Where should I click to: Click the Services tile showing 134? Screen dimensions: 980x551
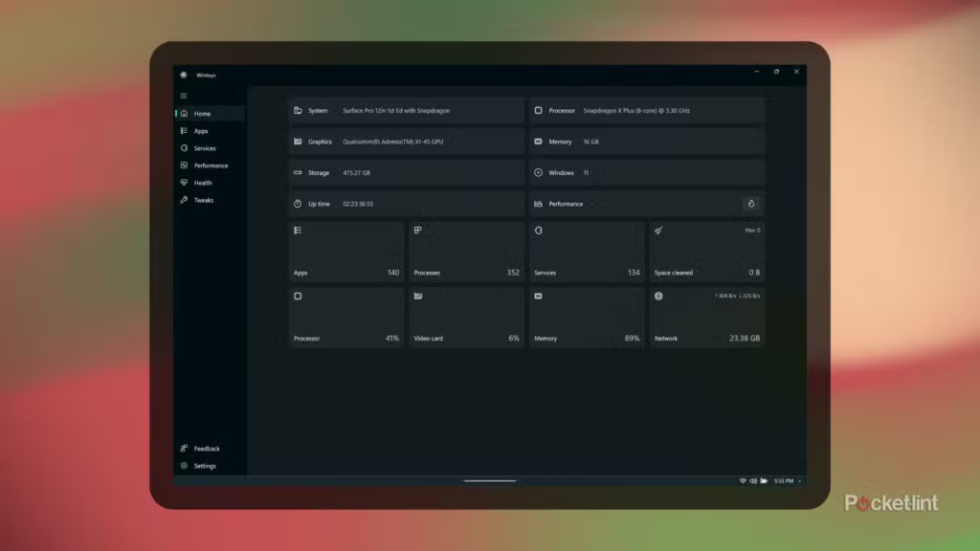pos(587,253)
